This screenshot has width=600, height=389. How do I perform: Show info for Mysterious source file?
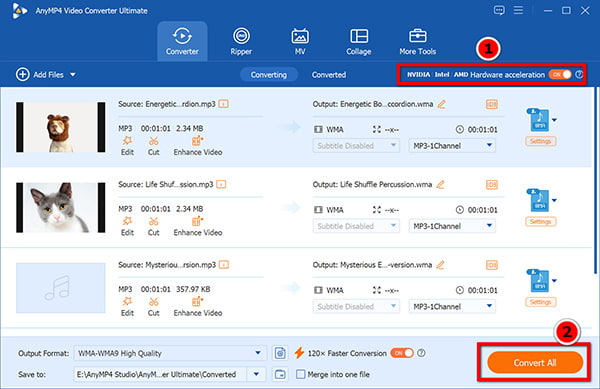pyautogui.click(x=224, y=265)
